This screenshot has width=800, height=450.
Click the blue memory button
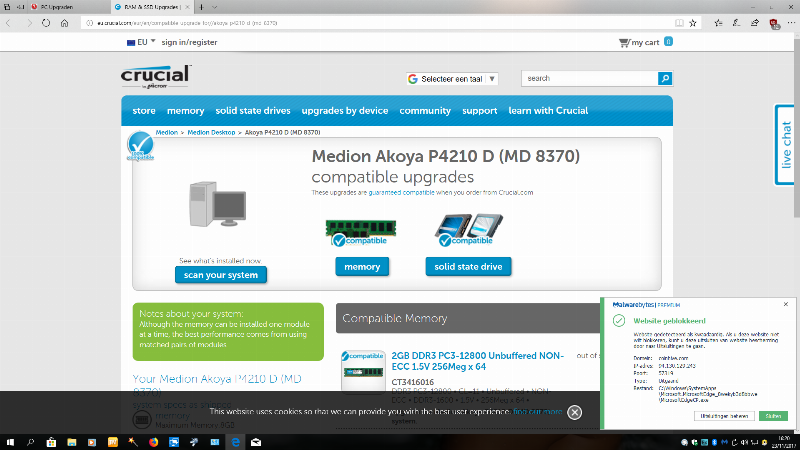click(x=362, y=267)
